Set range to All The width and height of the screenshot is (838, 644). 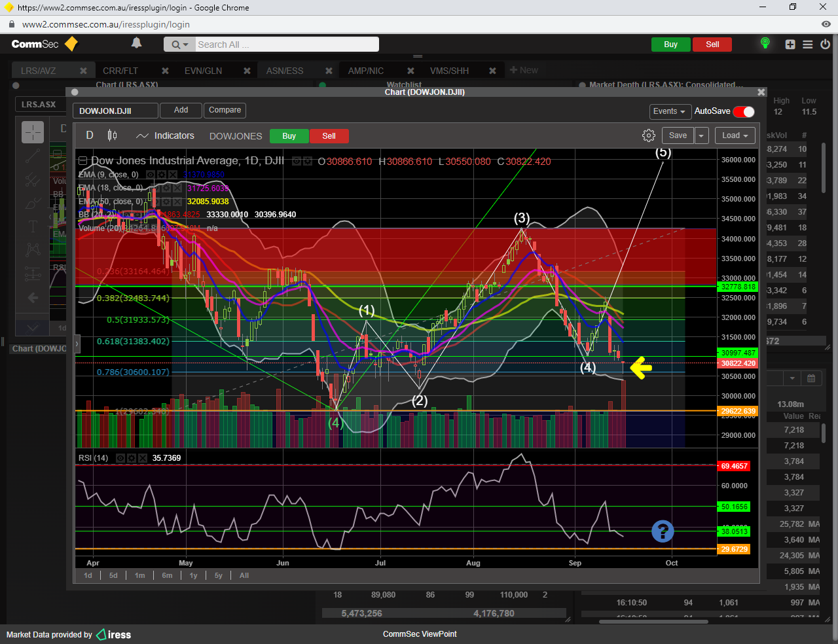pos(244,576)
